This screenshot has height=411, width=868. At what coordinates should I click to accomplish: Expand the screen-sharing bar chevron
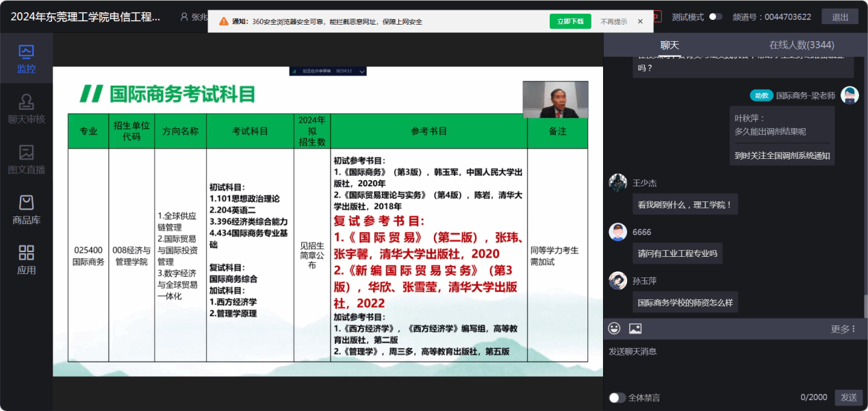[362, 71]
